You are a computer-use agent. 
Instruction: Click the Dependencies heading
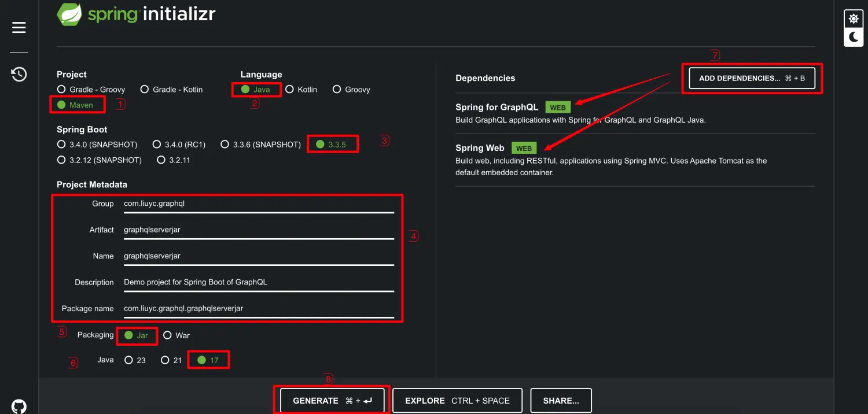coord(485,78)
